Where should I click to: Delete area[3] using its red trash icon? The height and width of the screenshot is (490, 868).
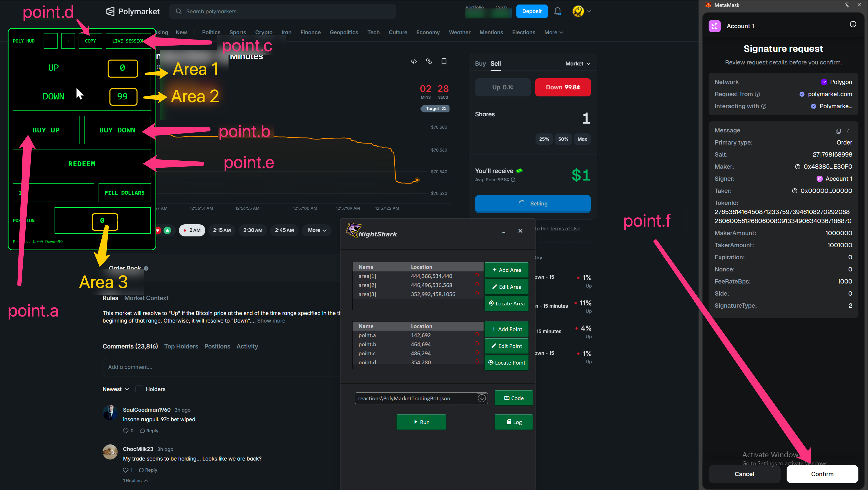tap(477, 294)
